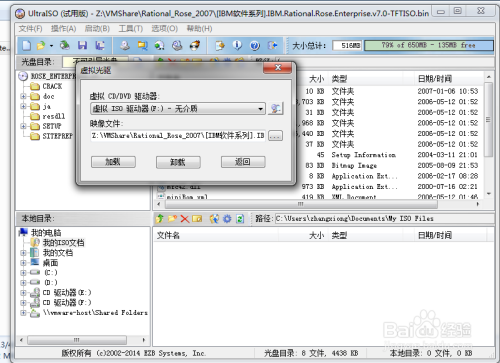
Task: Open the 帮助(H) menu
Action: [x=199, y=29]
